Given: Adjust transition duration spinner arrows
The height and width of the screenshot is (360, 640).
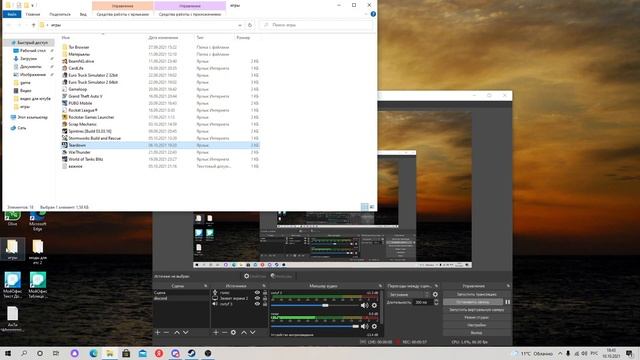Looking at the screenshot, I should (436, 302).
